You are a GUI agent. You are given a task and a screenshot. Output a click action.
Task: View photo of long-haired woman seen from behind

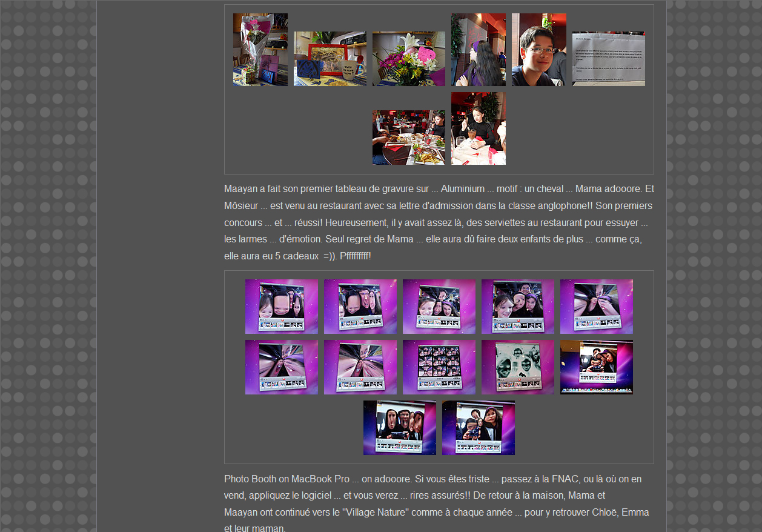(478, 50)
